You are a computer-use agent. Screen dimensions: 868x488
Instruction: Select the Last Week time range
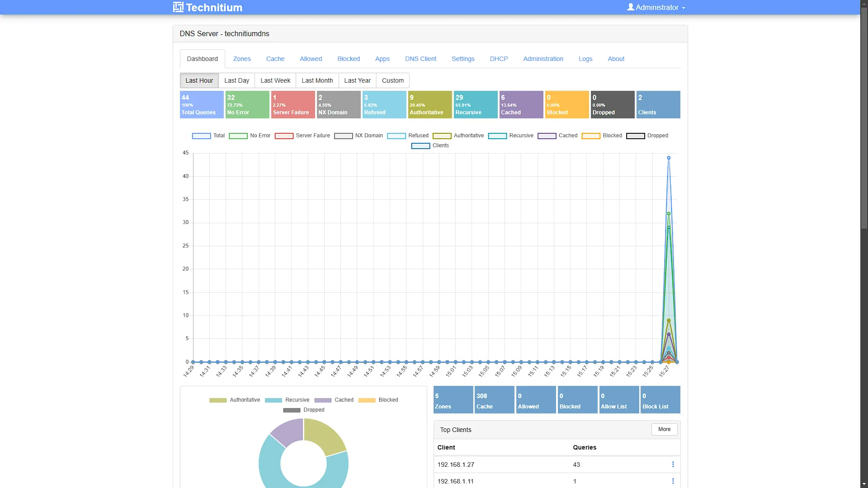click(275, 80)
